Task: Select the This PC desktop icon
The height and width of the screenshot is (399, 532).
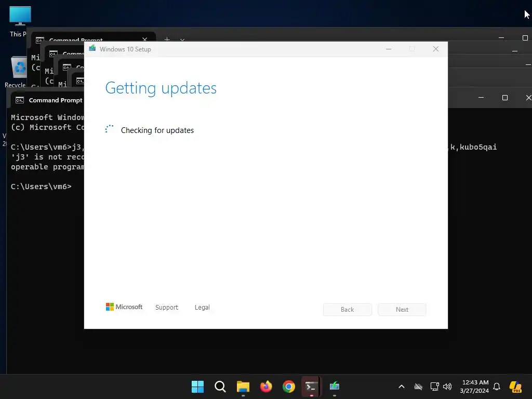Action: 20,21
